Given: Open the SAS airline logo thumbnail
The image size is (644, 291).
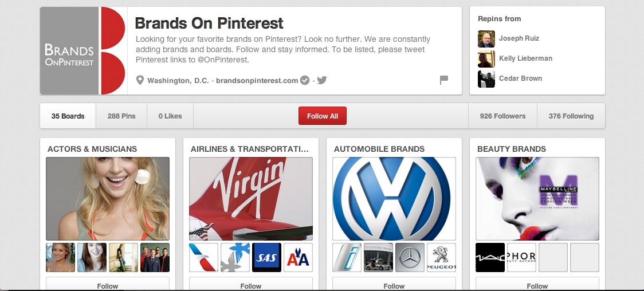Looking at the screenshot, I should coord(267,257).
